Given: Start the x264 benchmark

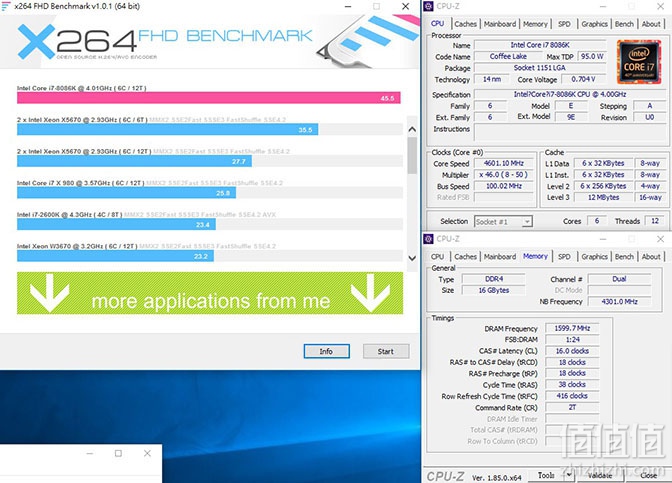Looking at the screenshot, I should 386,351.
